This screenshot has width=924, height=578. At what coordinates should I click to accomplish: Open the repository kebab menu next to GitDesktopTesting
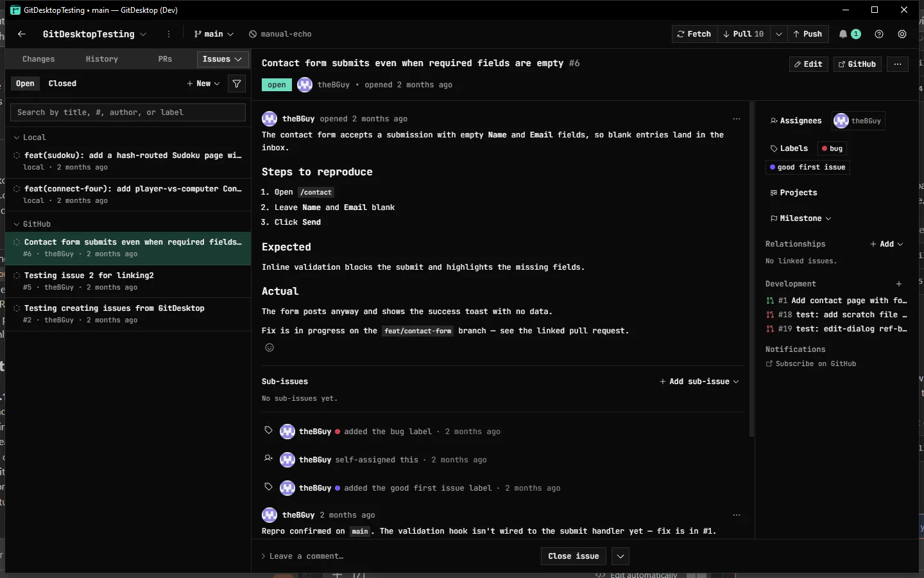coord(169,34)
